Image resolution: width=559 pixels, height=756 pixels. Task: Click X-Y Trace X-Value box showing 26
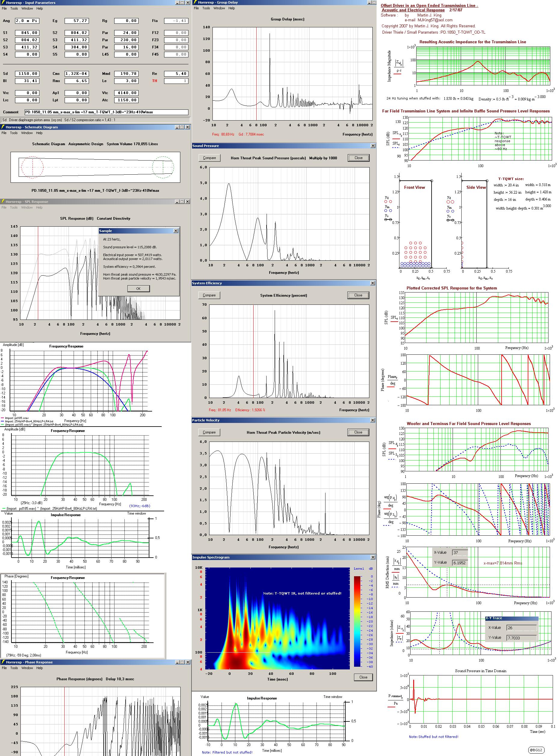[521, 628]
